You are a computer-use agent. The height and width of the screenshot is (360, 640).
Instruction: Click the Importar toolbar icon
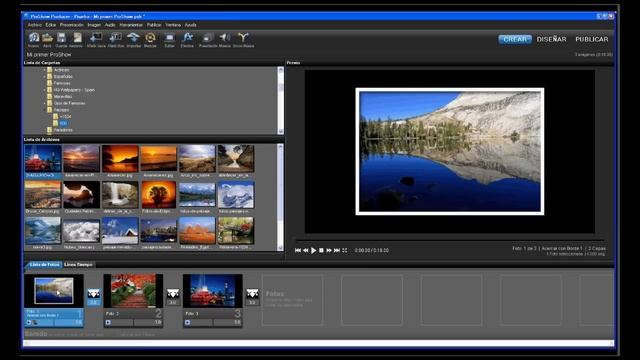click(133, 38)
